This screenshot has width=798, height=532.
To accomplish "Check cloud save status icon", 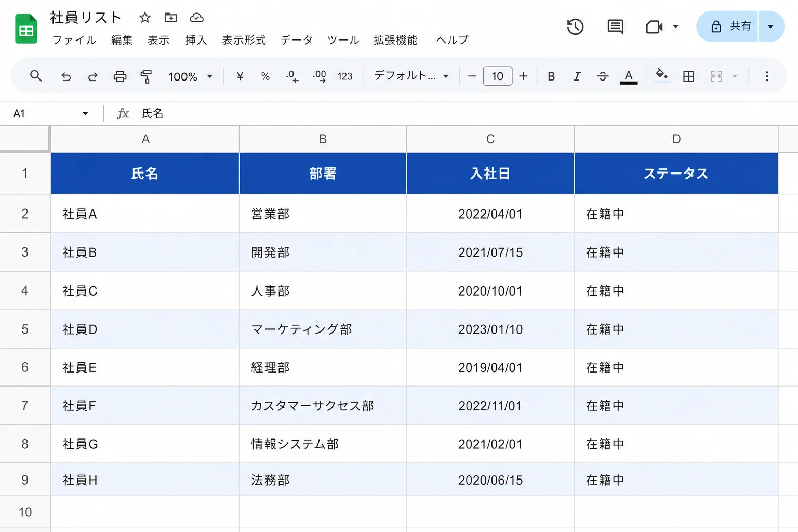I will tap(196, 18).
